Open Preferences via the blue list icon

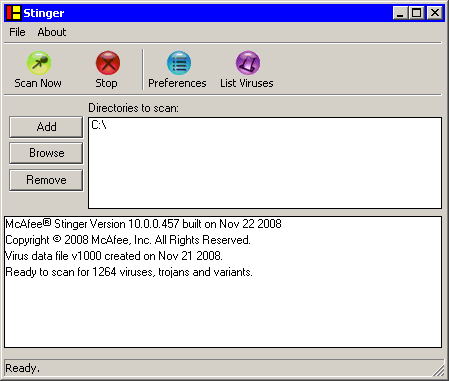click(x=179, y=63)
